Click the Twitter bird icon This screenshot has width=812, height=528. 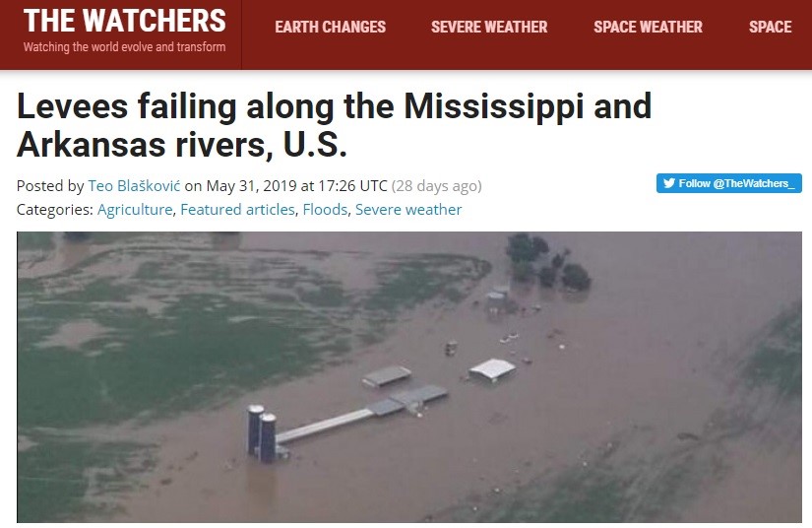[669, 183]
